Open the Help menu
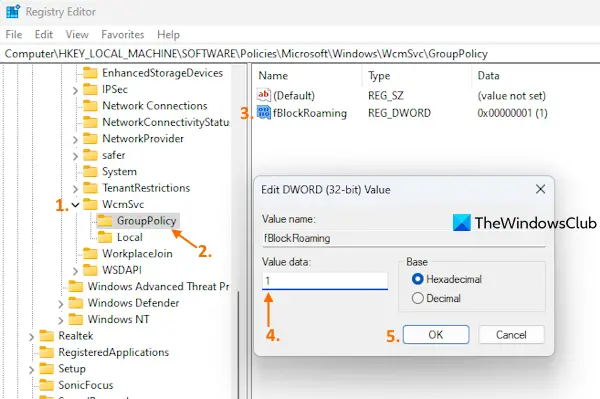Viewport: 600px width, 399px height. pyautogui.click(x=168, y=35)
